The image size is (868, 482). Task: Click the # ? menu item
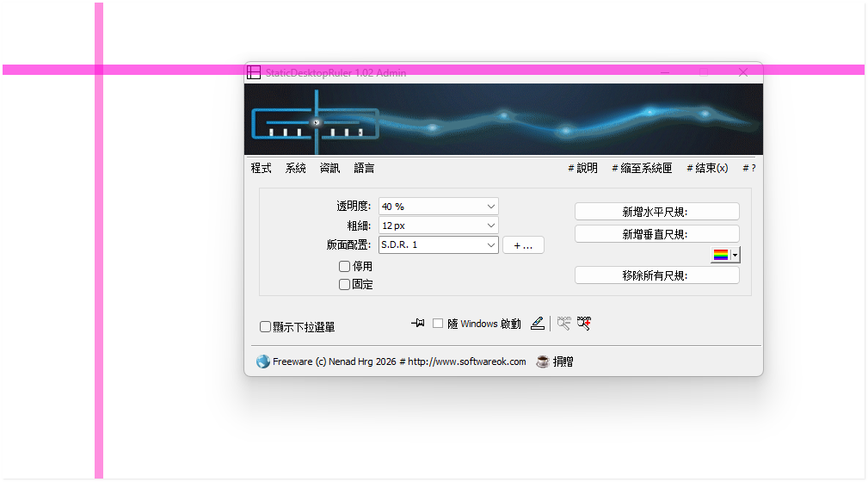749,168
